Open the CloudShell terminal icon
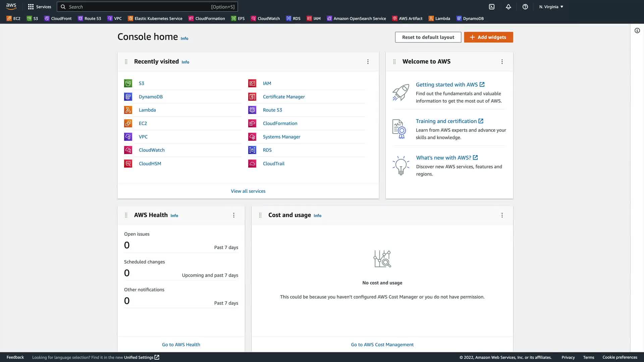The width and height of the screenshot is (644, 362). [492, 7]
